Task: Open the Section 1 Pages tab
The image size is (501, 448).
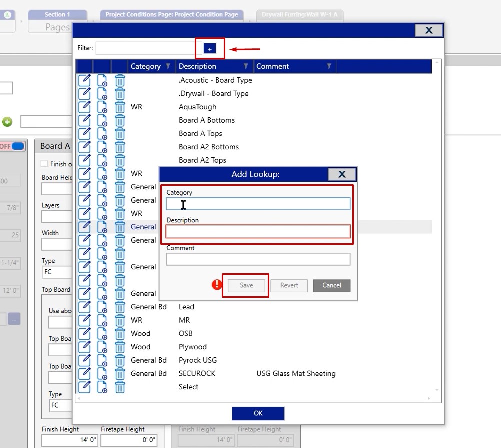Action: (x=57, y=22)
